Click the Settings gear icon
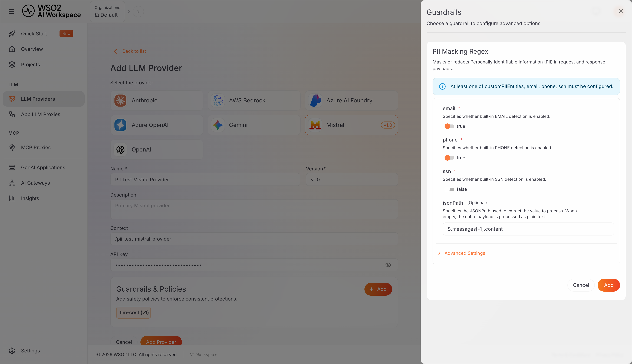 (12, 351)
